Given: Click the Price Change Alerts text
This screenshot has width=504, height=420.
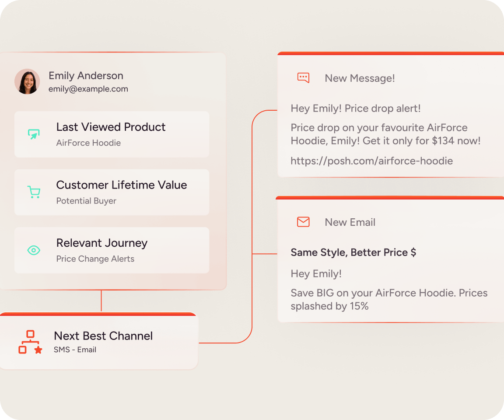Looking at the screenshot, I should click(x=95, y=259).
